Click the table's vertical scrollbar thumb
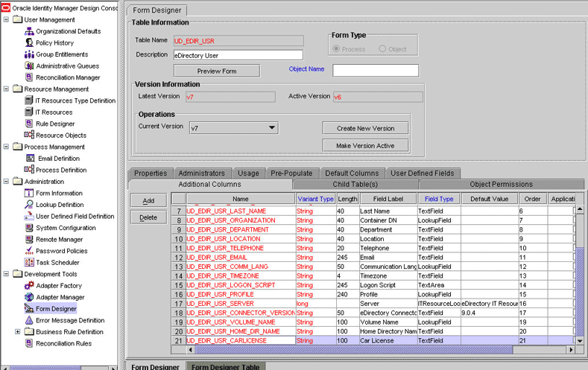Screen dimensions: 588x370 [580, 292]
